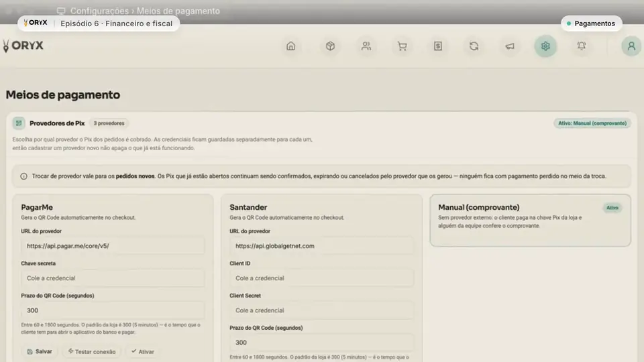Click the small ORYX logo in overlay pill
Screen dimensions: 644x362
pos(36,23)
